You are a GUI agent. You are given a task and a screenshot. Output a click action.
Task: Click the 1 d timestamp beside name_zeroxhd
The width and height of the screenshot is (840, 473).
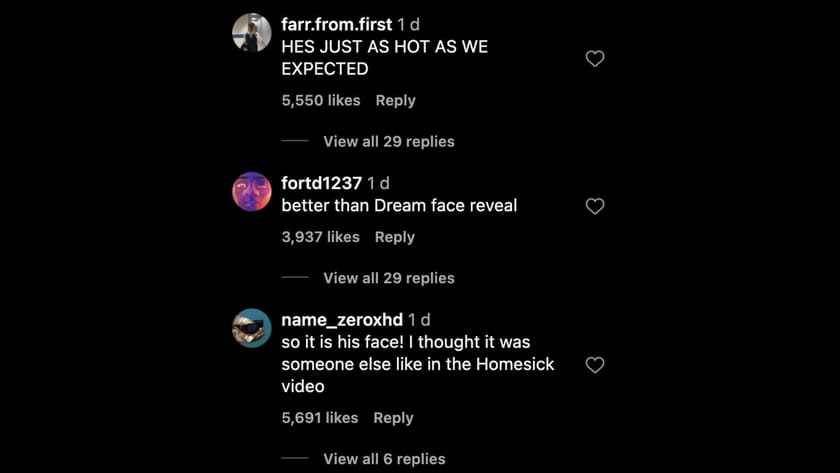419,320
